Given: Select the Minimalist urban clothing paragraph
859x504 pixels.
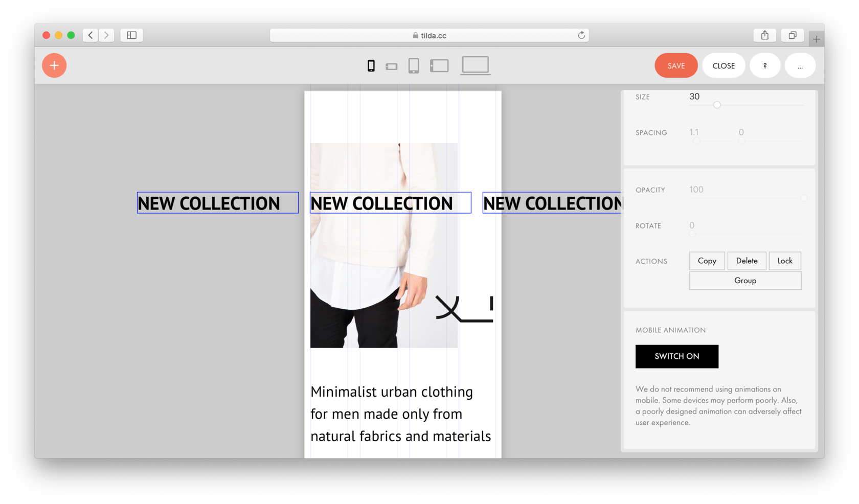Looking at the screenshot, I should pos(401,414).
